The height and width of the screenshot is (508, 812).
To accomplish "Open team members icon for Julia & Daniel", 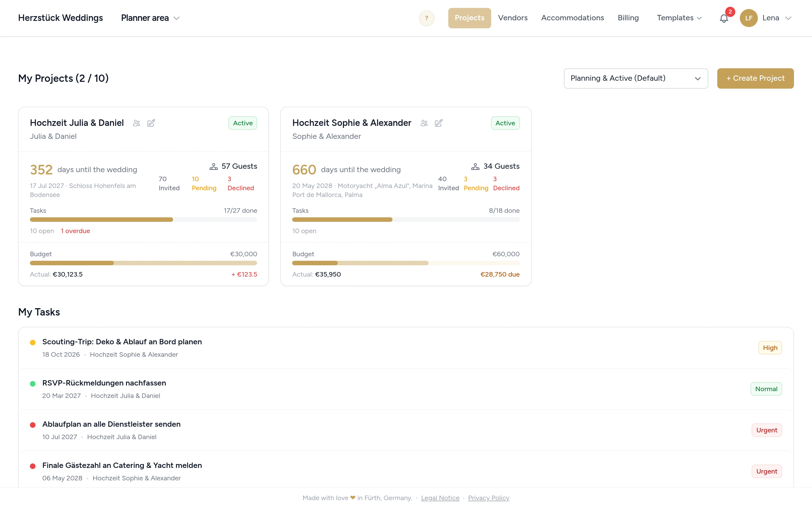I will point(136,123).
